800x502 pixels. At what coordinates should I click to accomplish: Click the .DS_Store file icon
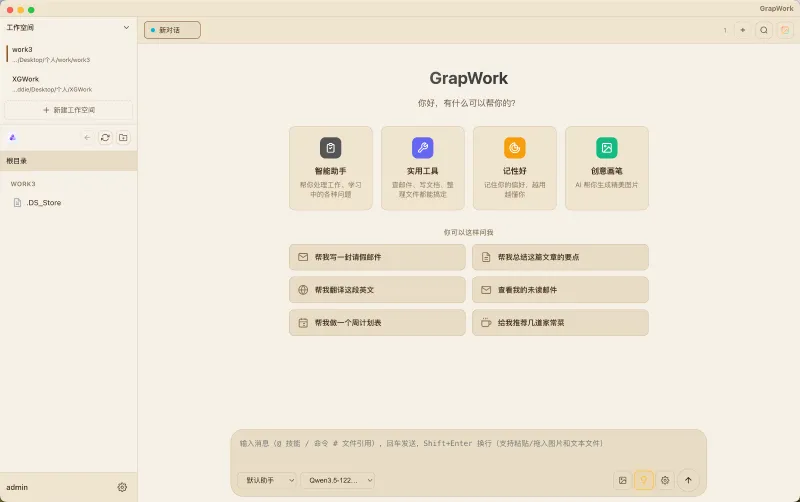pos(17,203)
